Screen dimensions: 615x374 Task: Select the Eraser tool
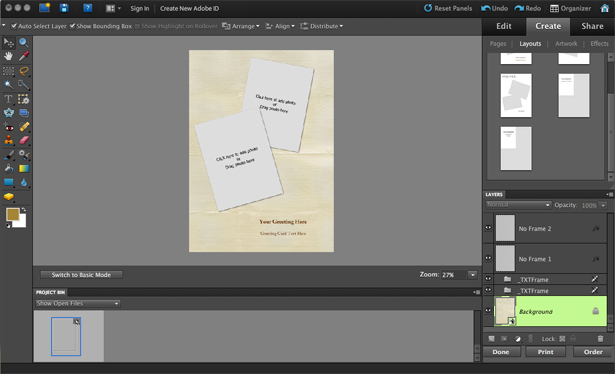coord(24,140)
